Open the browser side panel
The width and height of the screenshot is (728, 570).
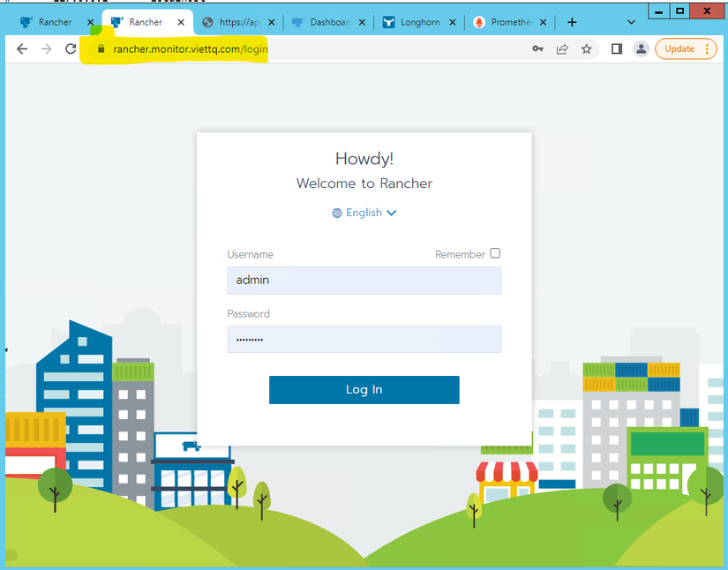point(617,49)
